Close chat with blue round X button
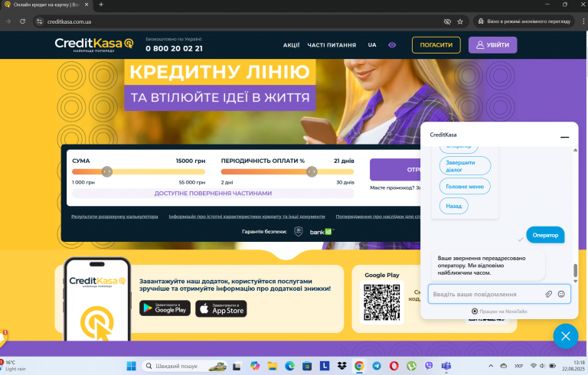 click(566, 336)
